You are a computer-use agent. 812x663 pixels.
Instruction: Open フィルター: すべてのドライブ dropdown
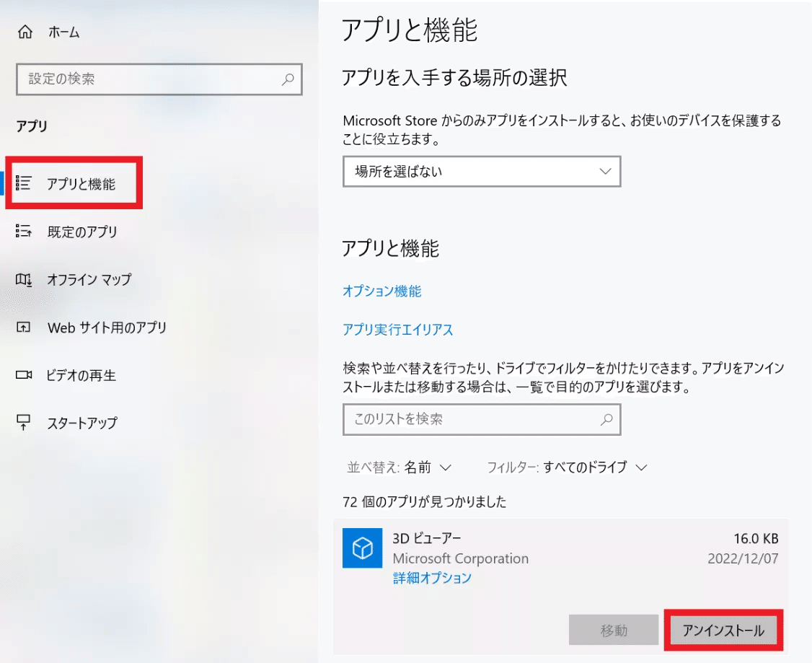click(567, 467)
